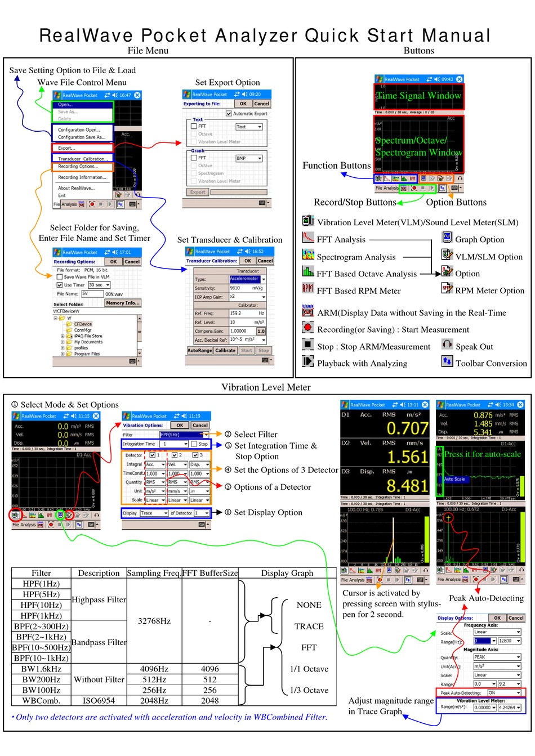Toggle the Detector 3 checkbox in Vibration Options
Screen dimensions: 535x756
(195, 455)
